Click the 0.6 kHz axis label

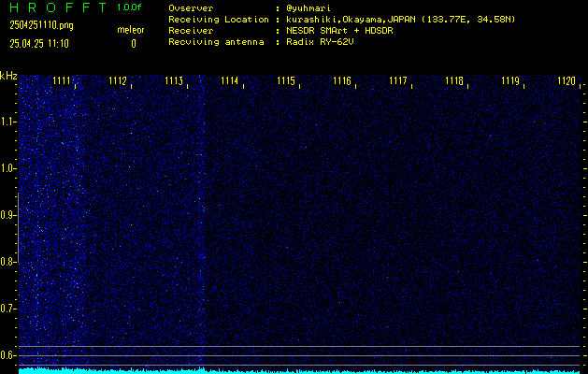[7, 355]
